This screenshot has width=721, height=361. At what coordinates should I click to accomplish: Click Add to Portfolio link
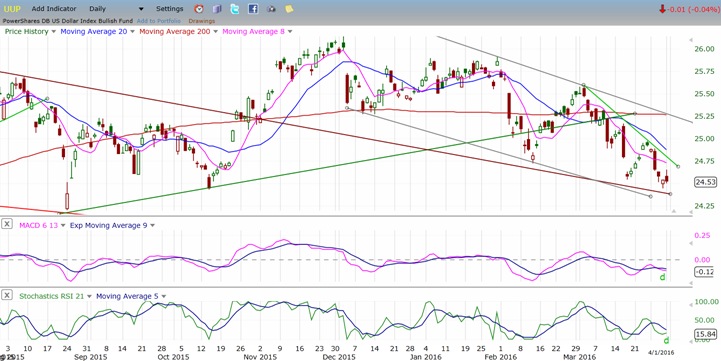(x=159, y=21)
